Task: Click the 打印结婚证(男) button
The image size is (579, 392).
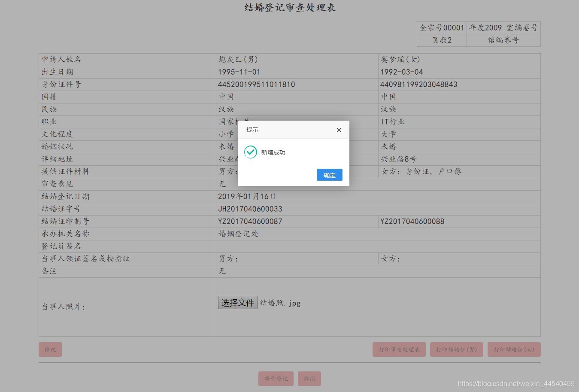Action: (457, 349)
